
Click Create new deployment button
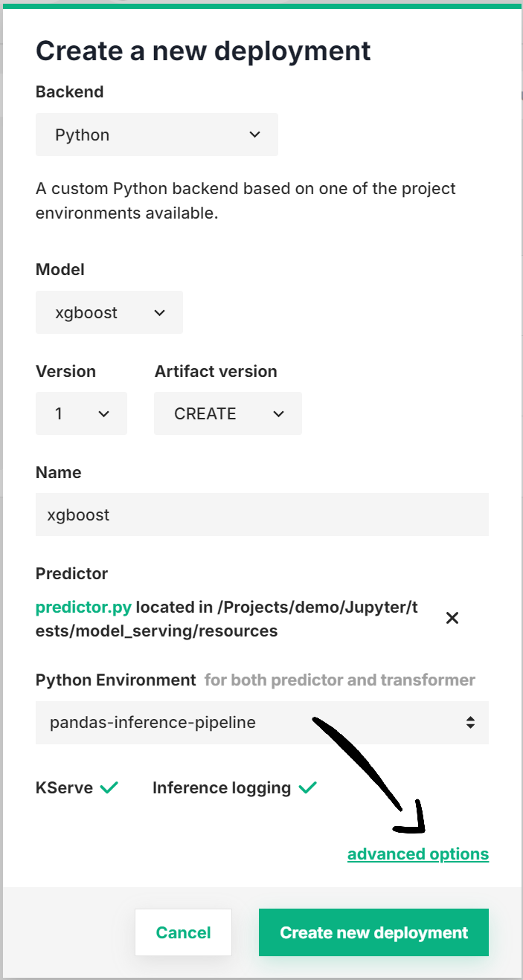[373, 932]
